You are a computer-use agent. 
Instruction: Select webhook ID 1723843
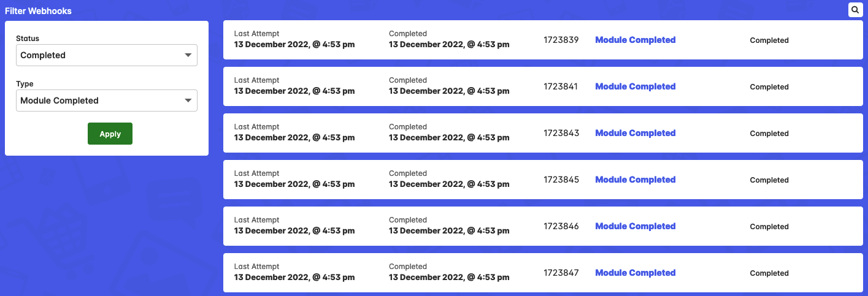pyautogui.click(x=561, y=133)
